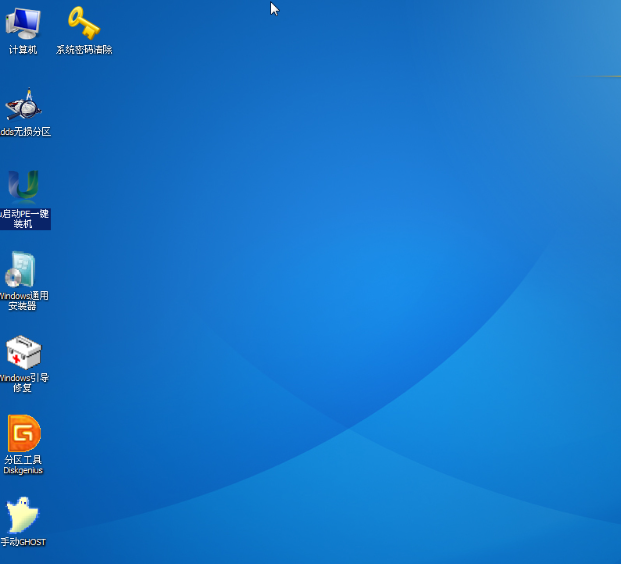This screenshot has width=621, height=564.
Task: Click the 手动GHOST label text
Action: [x=23, y=542]
